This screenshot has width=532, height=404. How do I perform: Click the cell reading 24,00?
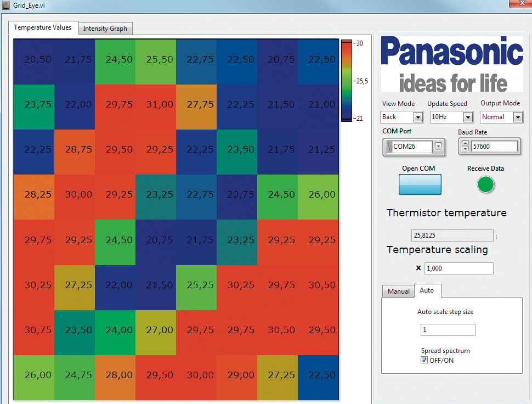click(x=115, y=333)
